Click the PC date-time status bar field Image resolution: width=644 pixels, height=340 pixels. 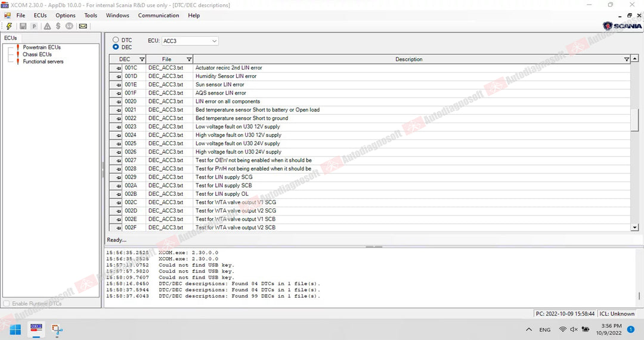click(x=565, y=314)
